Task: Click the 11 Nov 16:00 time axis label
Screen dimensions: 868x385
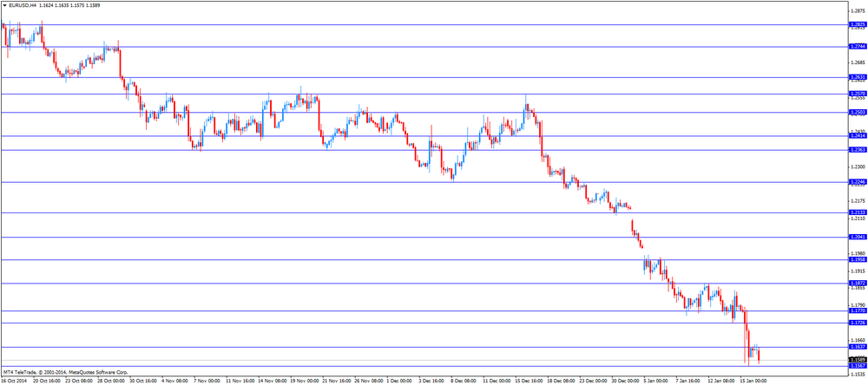Action: click(x=240, y=382)
